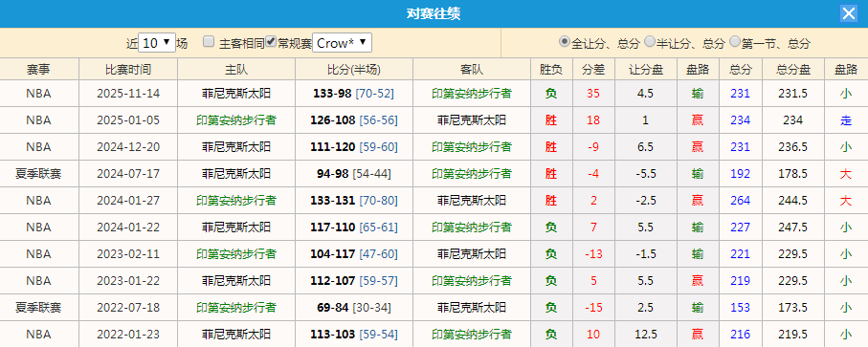Click handicap value 12.5

point(646,335)
